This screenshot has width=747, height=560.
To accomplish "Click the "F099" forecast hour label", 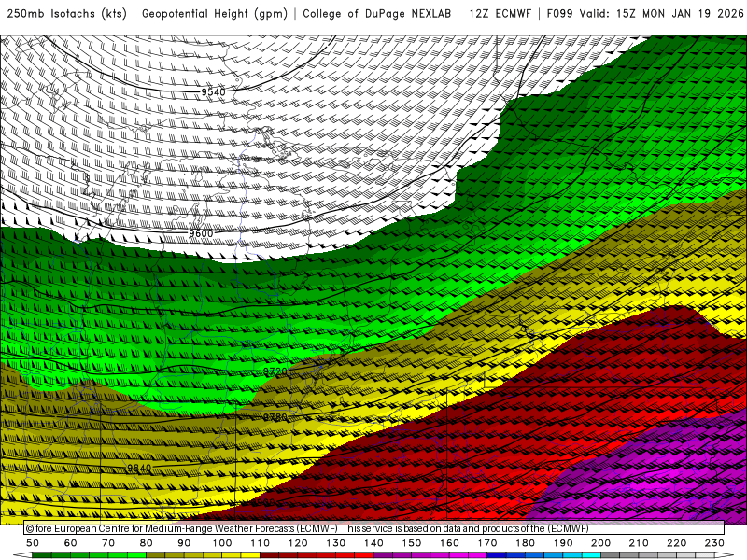I will tap(559, 14).
